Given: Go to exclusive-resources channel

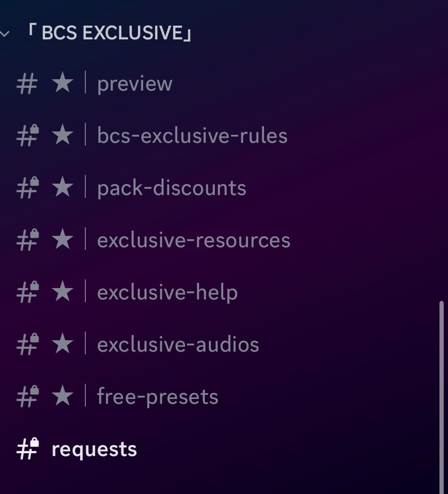Looking at the screenshot, I should click(x=193, y=241).
